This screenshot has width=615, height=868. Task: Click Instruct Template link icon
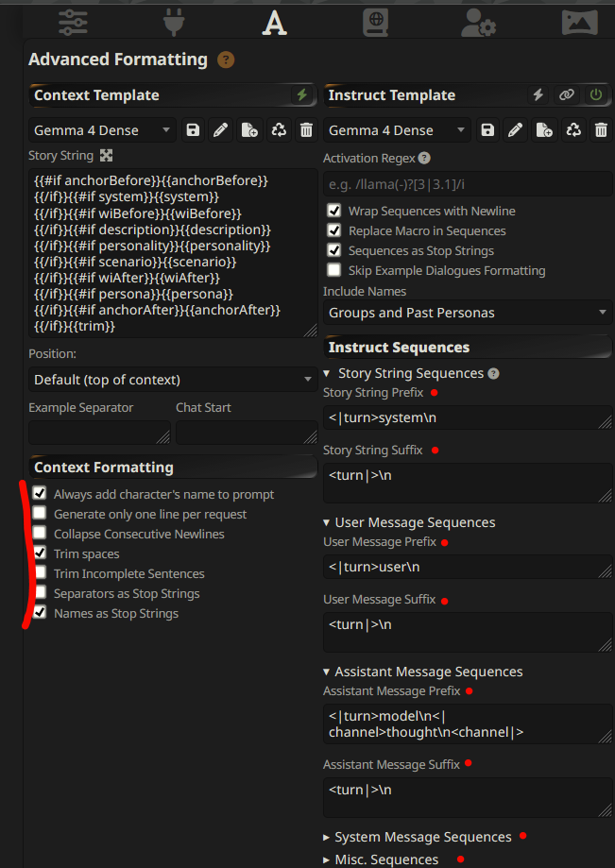566,94
